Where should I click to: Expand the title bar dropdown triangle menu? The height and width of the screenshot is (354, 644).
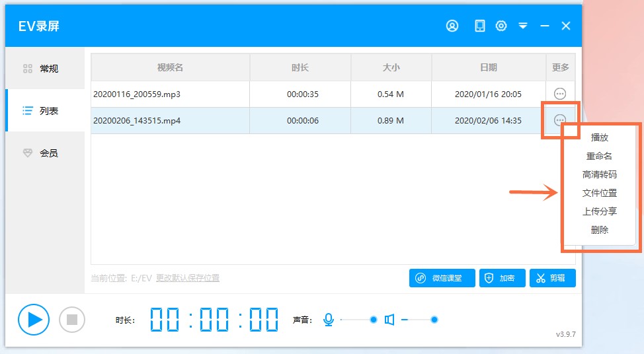pos(523,26)
